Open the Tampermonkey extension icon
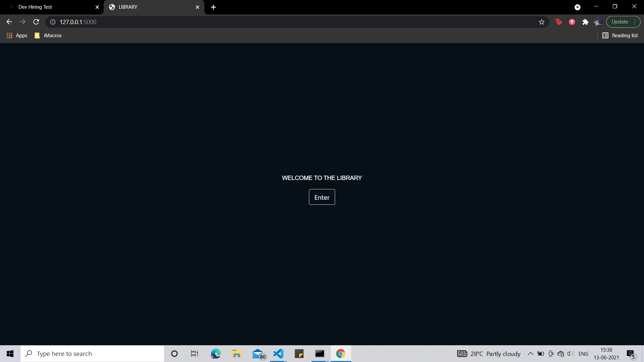 tap(558, 21)
